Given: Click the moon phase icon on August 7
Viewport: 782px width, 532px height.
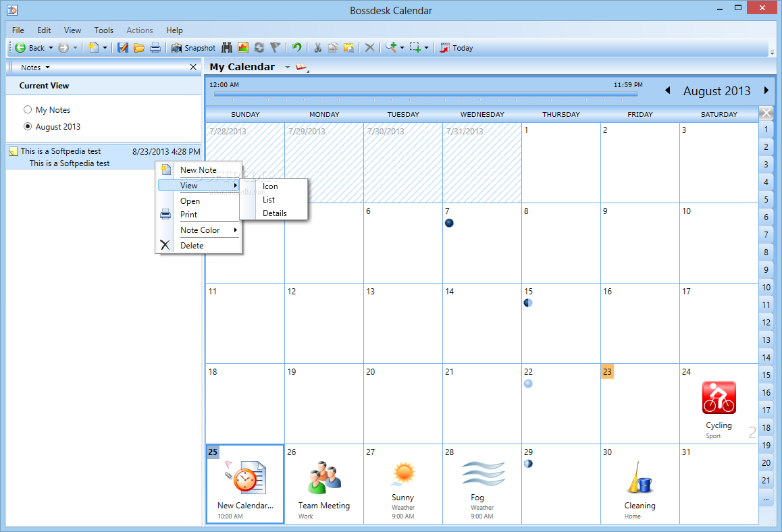Looking at the screenshot, I should 449,223.
